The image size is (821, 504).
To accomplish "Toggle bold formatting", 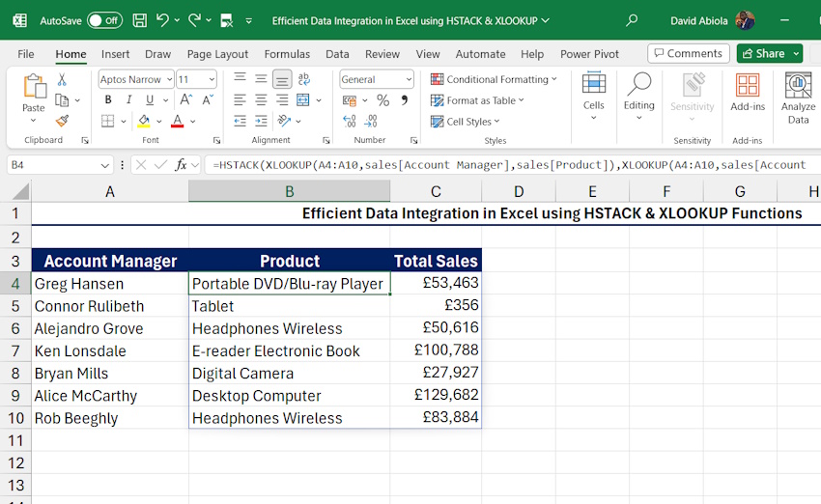I will (x=107, y=100).
